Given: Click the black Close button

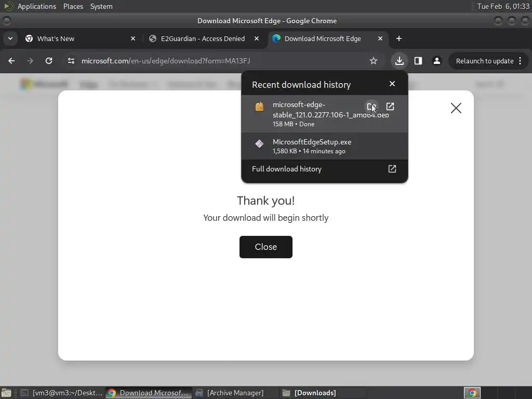Looking at the screenshot, I should pyautogui.click(x=266, y=247).
